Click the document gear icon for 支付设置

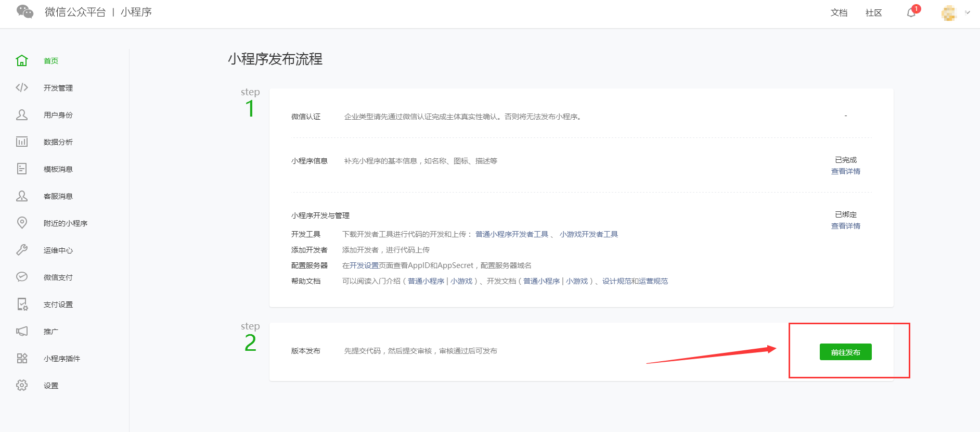[x=22, y=304]
